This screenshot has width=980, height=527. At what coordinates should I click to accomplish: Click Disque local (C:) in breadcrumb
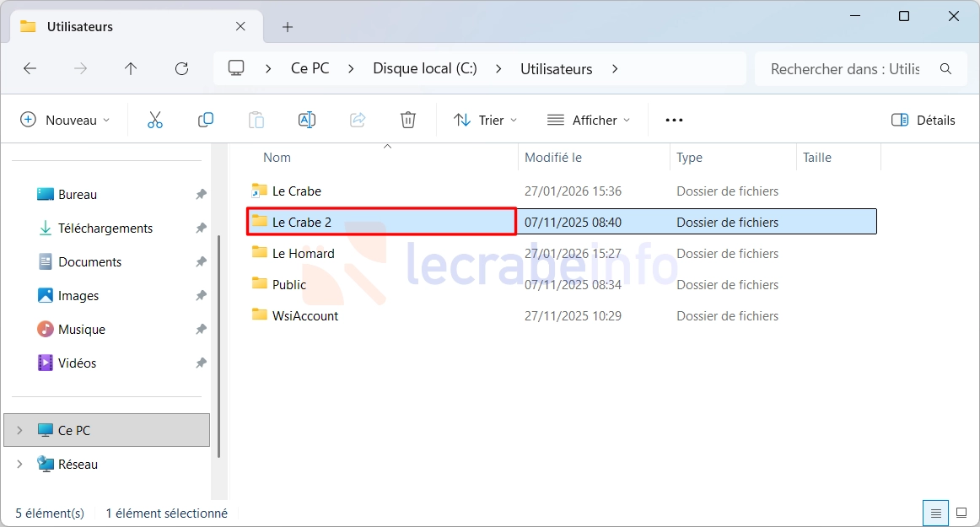click(425, 69)
